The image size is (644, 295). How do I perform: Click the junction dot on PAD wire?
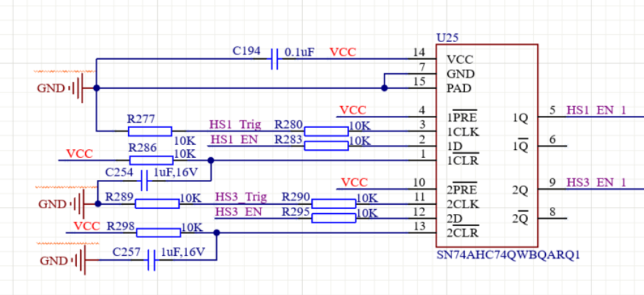pyautogui.click(x=385, y=89)
